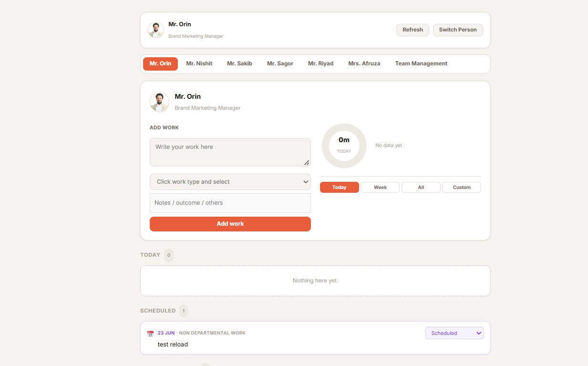Click the calendar icon beside 23 JUN
Viewport: 588px width, 366px height.
150,334
